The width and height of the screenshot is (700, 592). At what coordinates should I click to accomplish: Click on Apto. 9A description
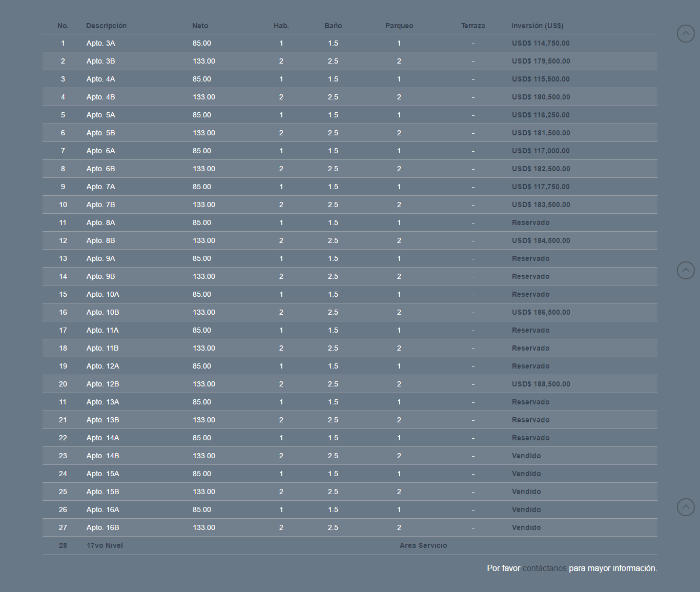(x=100, y=259)
